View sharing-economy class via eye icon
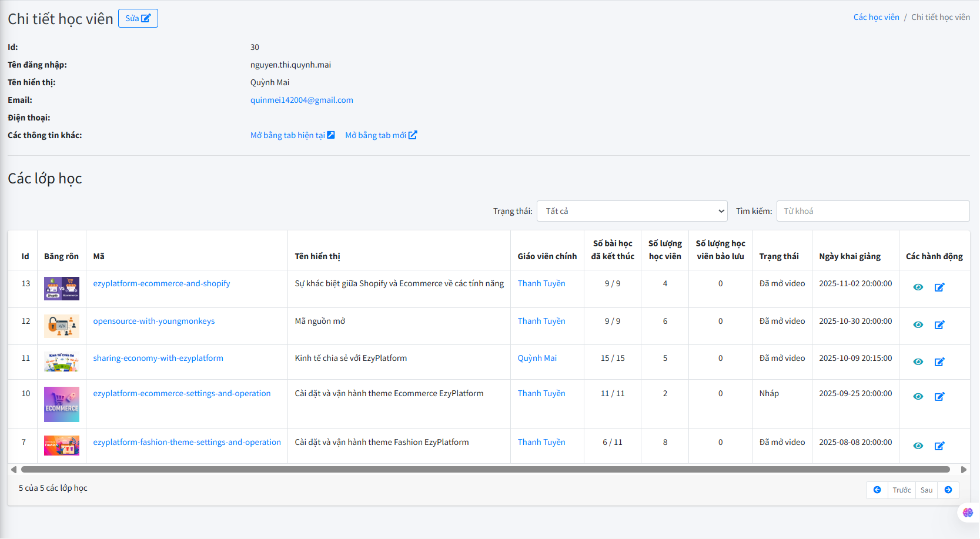 pos(918,362)
